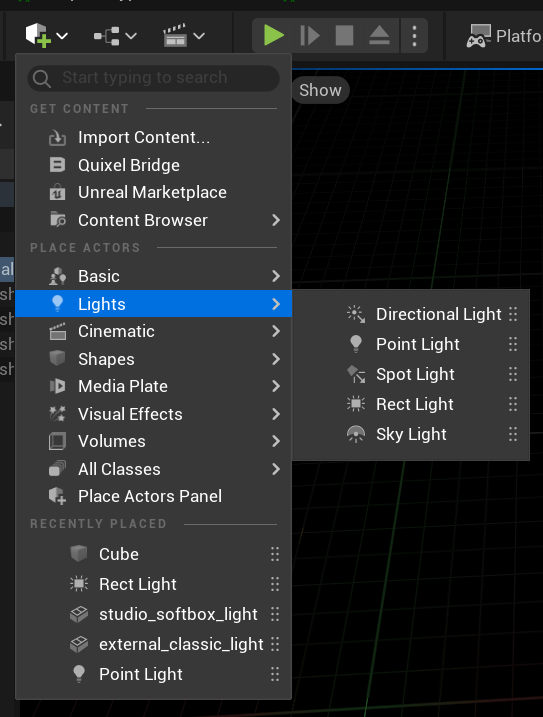Viewport: 543px width, 717px height.
Task: Click the Basic category icon
Action: point(57,276)
